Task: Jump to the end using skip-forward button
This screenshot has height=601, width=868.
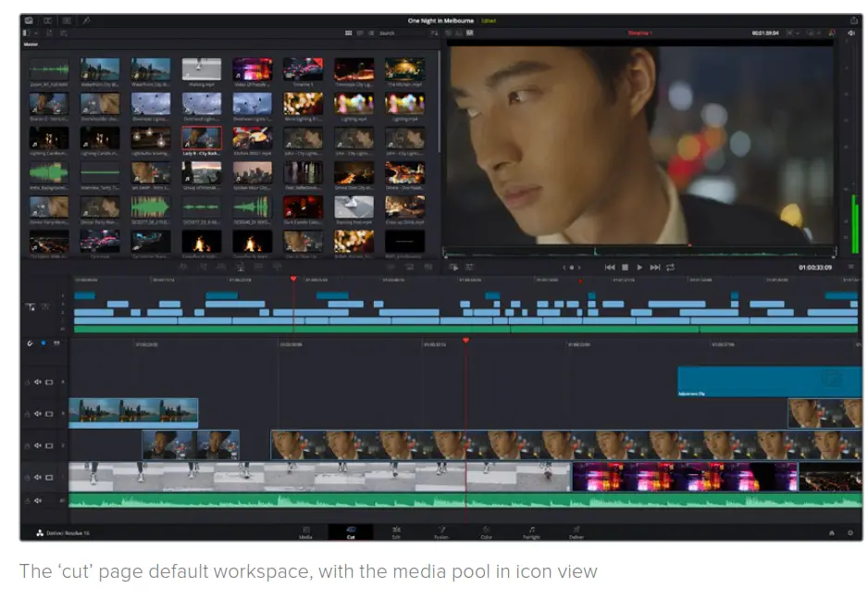Action: (x=655, y=268)
